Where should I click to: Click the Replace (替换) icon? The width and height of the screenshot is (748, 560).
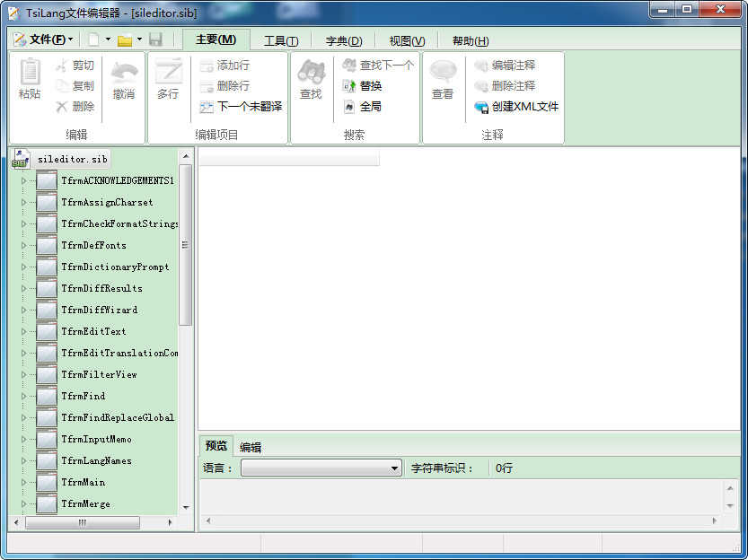click(349, 86)
